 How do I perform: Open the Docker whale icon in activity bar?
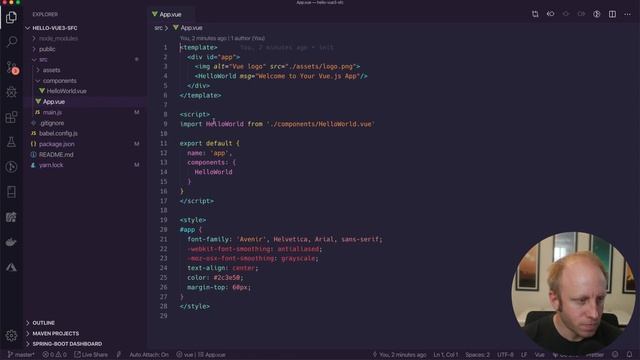11,242
